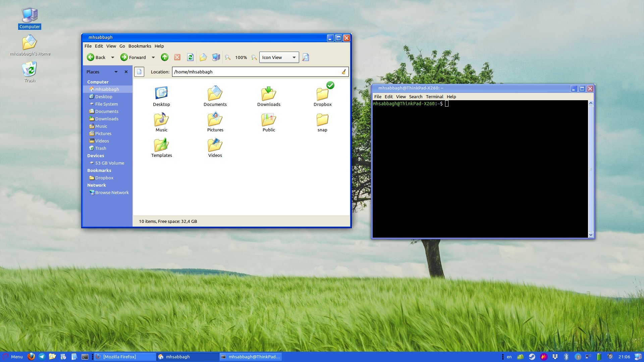Open the Bookmarks menu

click(x=140, y=46)
